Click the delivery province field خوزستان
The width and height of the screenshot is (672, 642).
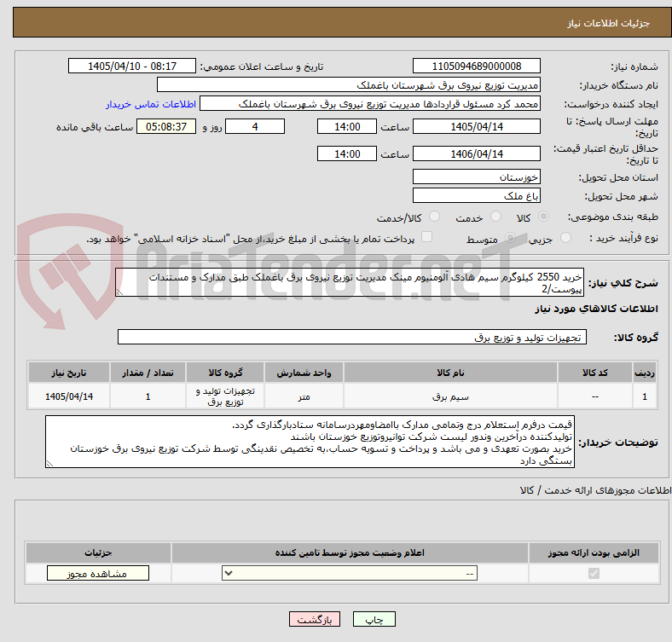(476, 176)
